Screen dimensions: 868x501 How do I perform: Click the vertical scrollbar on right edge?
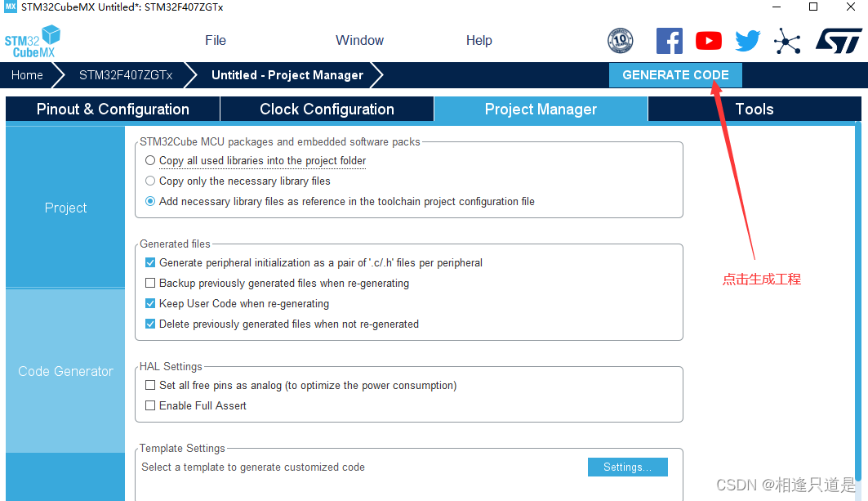(x=858, y=302)
